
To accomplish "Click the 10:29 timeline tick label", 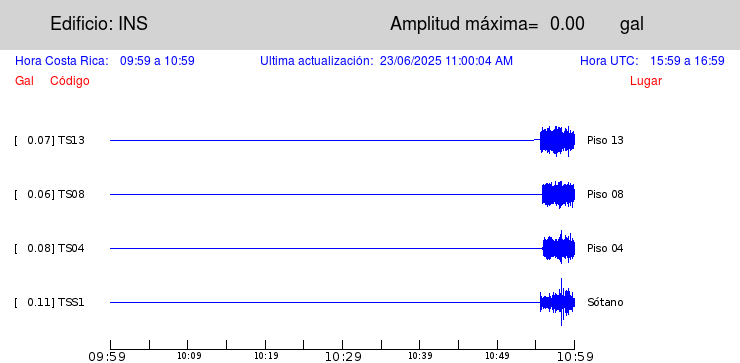I will 342,357.
